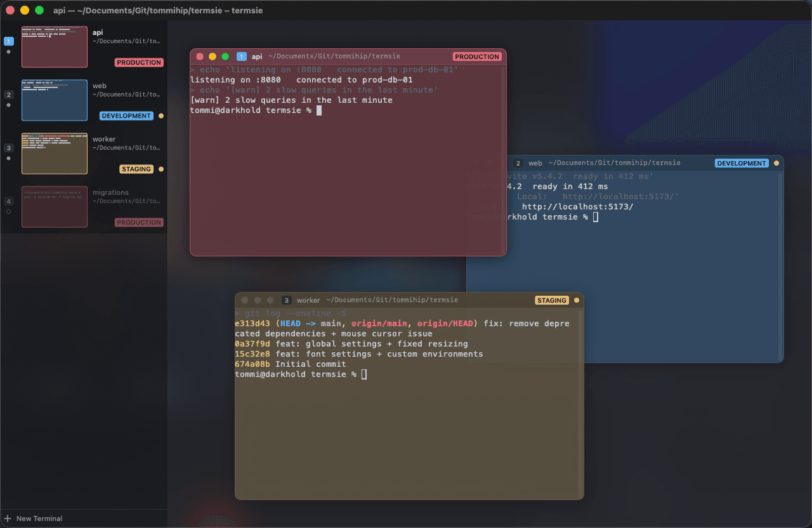This screenshot has height=528, width=812.
Task: Click the DEVELOPMENT badge in web window title bar
Action: 742,163
